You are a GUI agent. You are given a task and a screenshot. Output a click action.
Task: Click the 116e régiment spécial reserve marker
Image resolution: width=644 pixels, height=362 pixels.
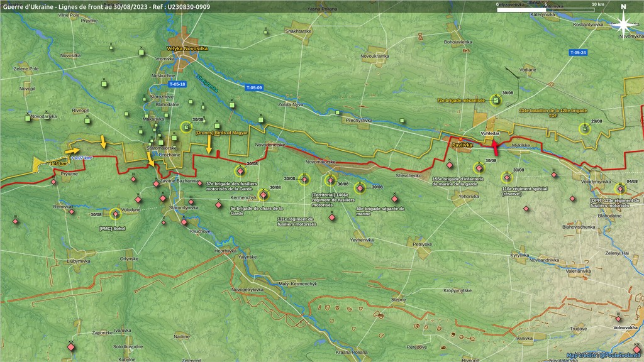click(507, 177)
